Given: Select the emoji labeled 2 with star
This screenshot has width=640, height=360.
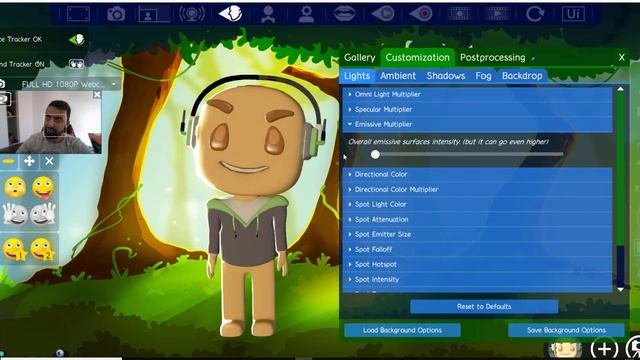Looking at the screenshot, I should (x=42, y=249).
